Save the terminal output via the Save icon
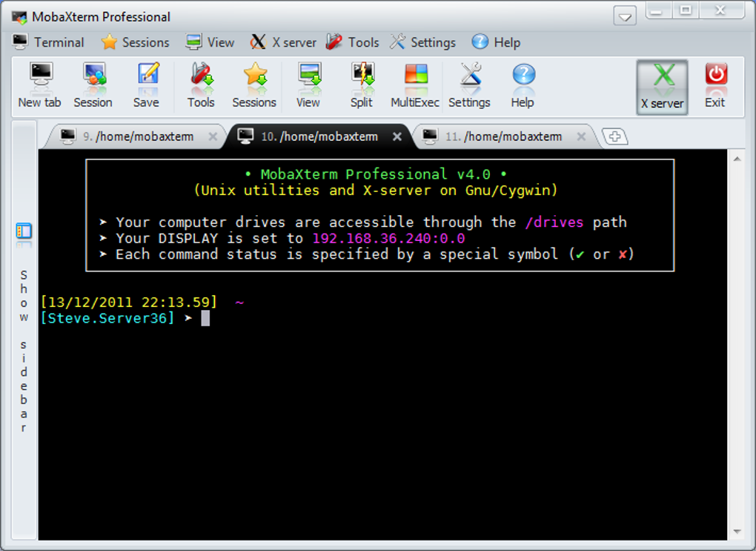 (146, 85)
